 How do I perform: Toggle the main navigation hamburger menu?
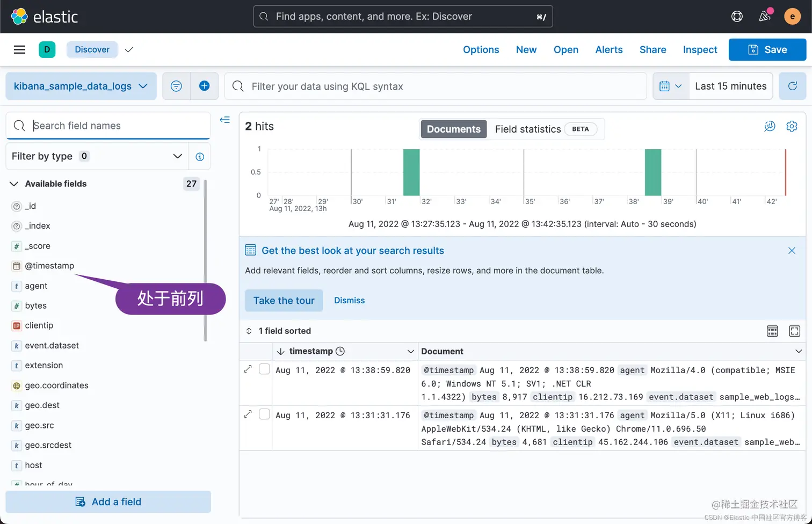[19, 49]
